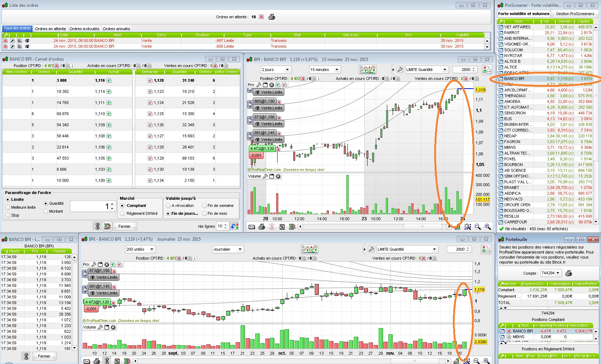
Task: Print the 15 minutes chart with the printer icon
Action: [x=262, y=227]
